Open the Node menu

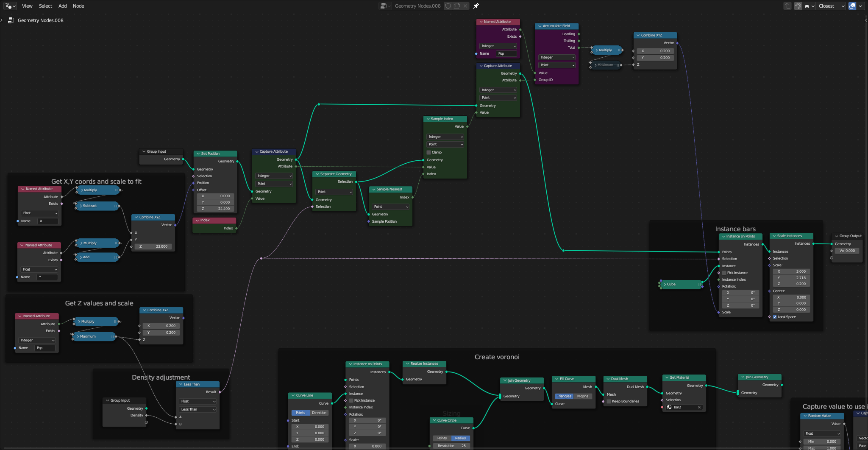78,6
